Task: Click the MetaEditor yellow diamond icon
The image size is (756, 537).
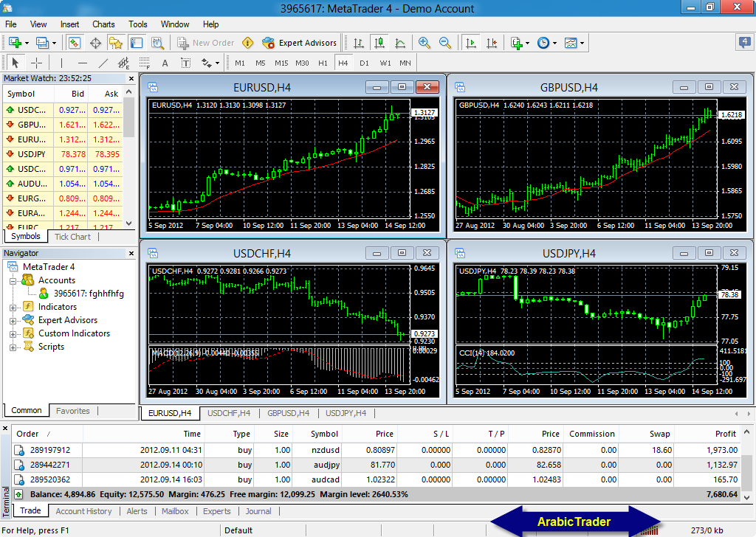Action: (248, 43)
